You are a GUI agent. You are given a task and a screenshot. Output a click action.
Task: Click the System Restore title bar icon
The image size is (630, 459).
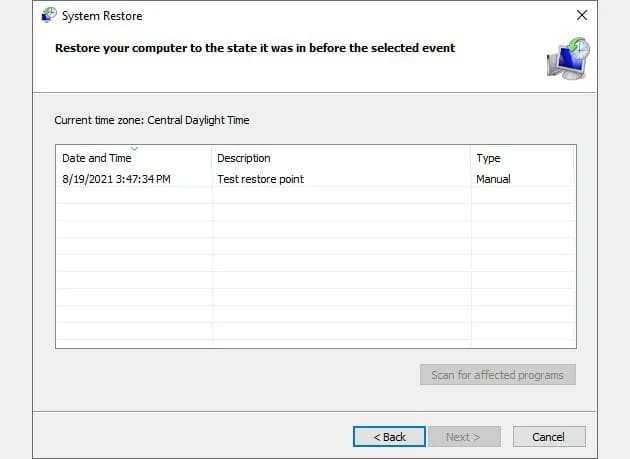click(48, 16)
